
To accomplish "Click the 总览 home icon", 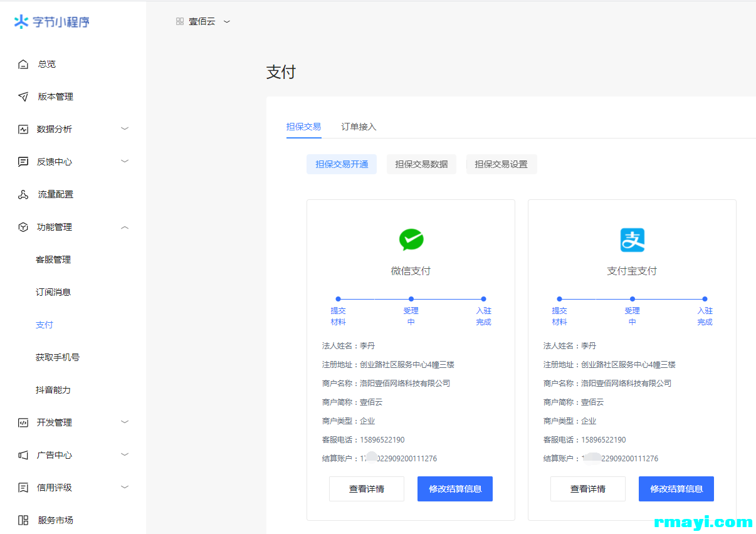I will coord(23,64).
